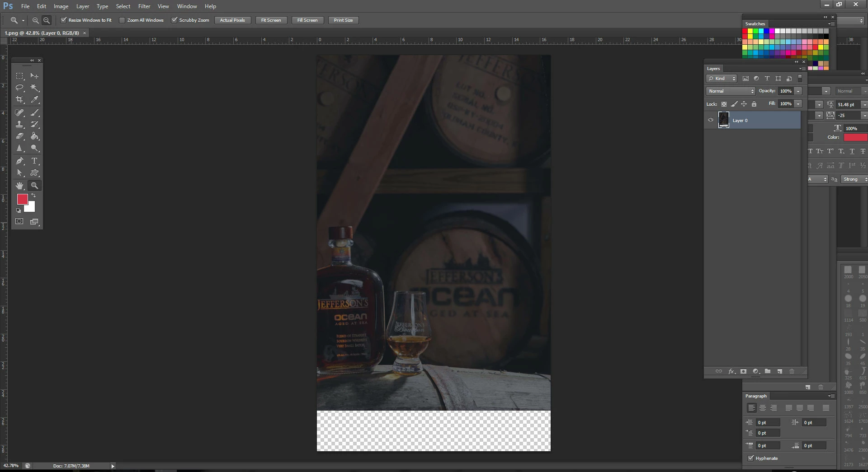Click the Fit Screen button
Screen dimensions: 868x472
(x=271, y=20)
